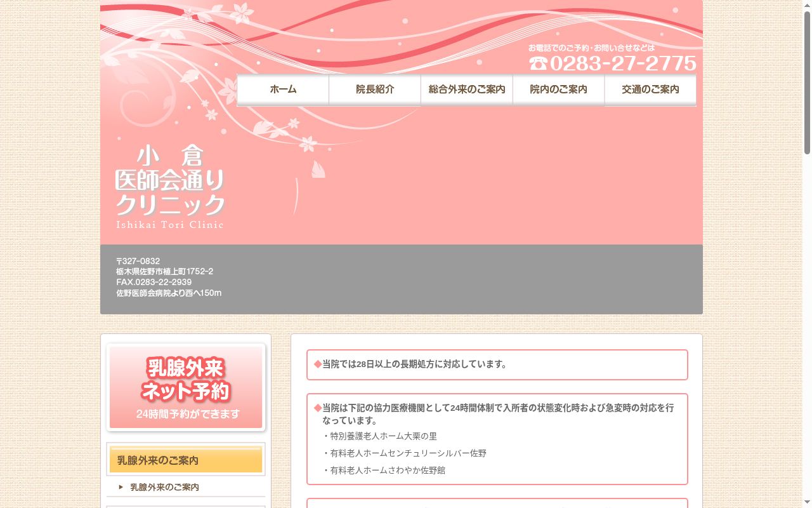This screenshot has height=508, width=812.
Task: Click the notice 当院では28日以上の長期処方に対応しています。
Action: 415,364
